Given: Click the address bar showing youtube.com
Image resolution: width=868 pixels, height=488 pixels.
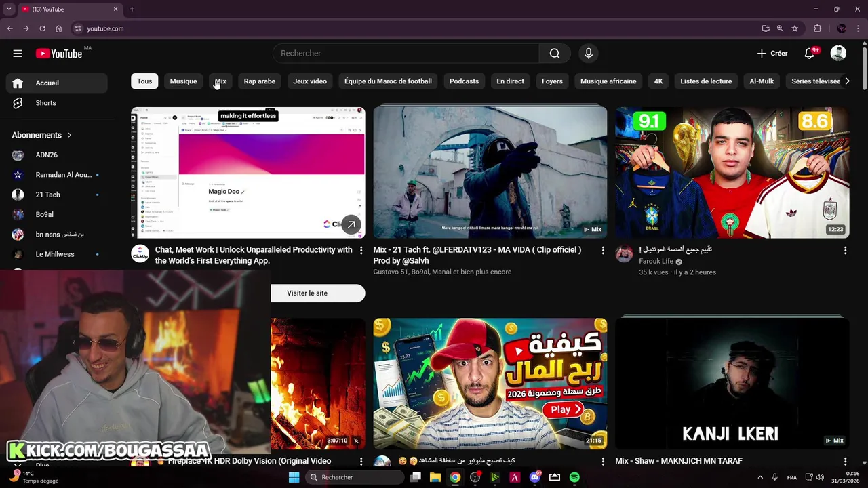Looking at the screenshot, I should pos(407,28).
